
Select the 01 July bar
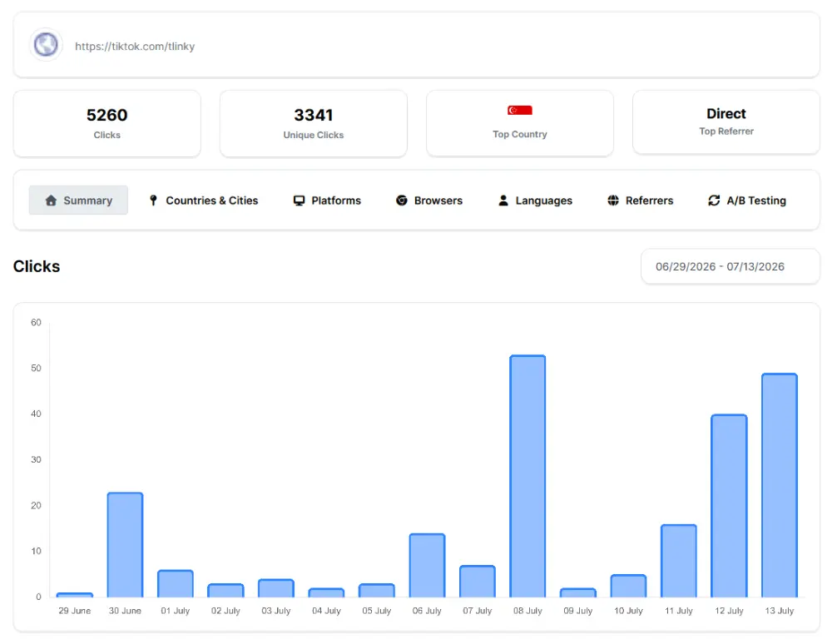176,583
